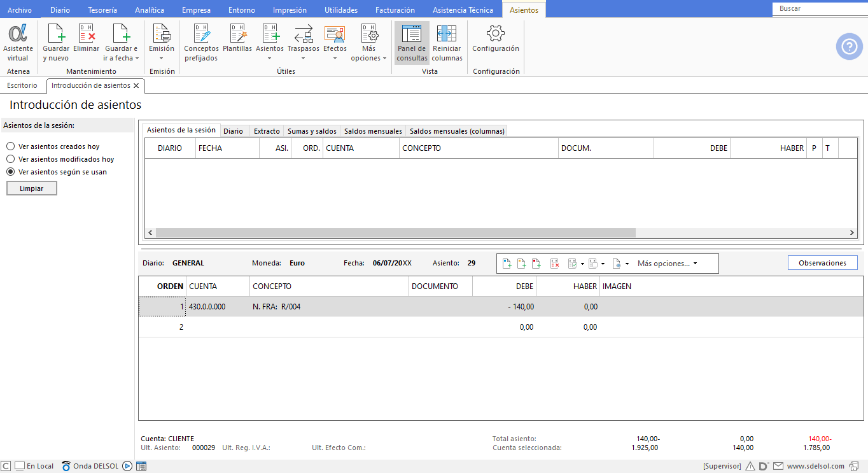Open Conceptos prefijados

(x=201, y=43)
